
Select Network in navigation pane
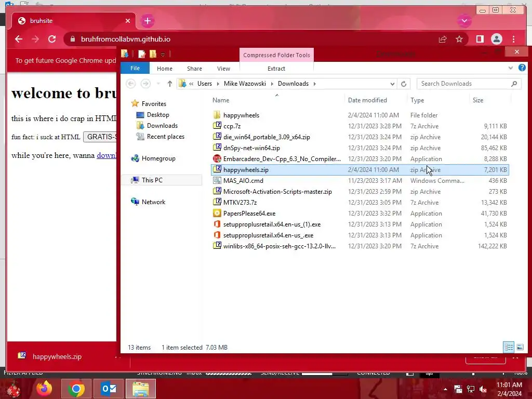tap(153, 202)
